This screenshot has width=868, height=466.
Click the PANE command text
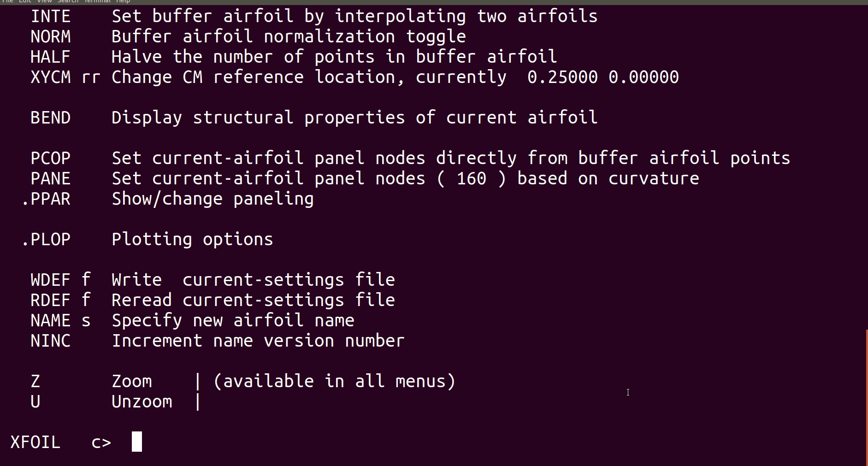coord(51,178)
